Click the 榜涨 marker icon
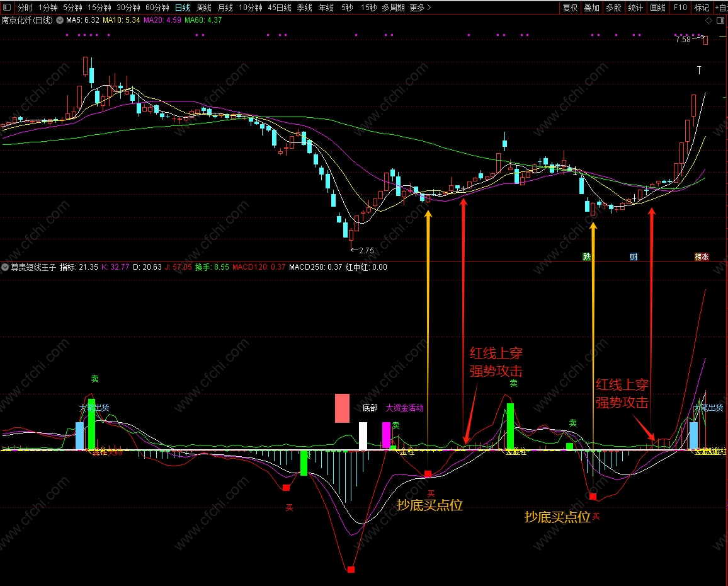Image resolution: width=728 pixels, height=586 pixels. 702,257
